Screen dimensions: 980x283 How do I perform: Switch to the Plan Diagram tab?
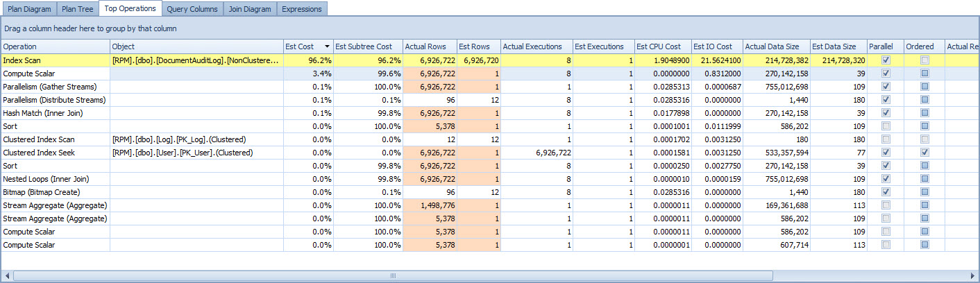[x=28, y=9]
